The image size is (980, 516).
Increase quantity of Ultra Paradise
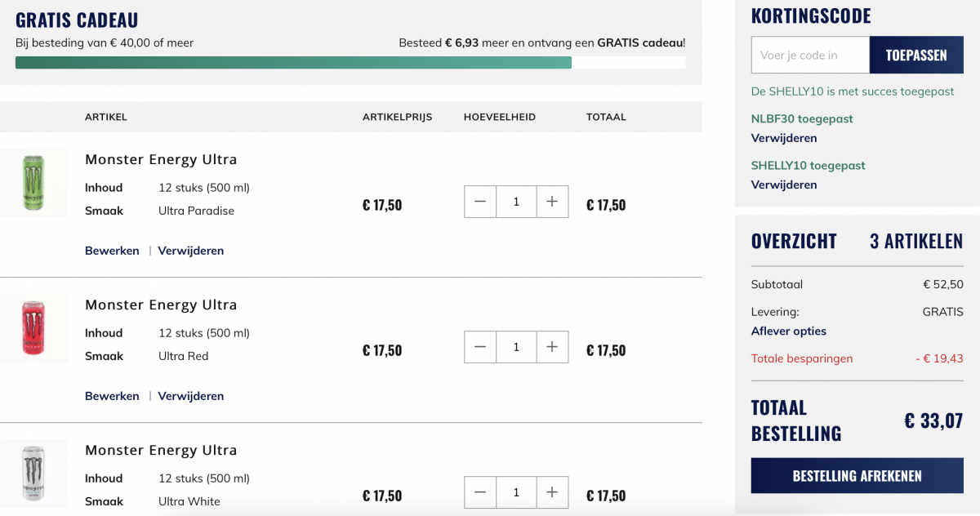(x=552, y=202)
